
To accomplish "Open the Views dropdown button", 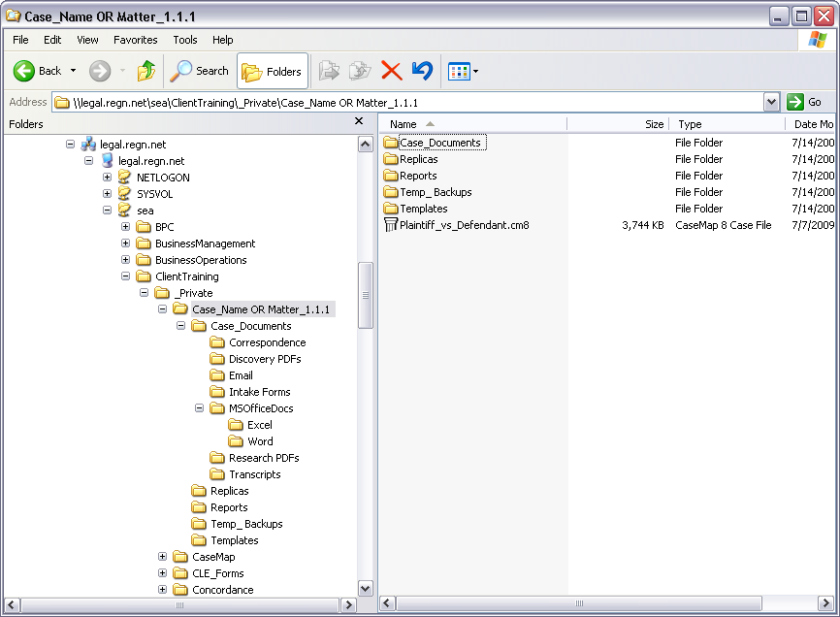I will [463, 71].
